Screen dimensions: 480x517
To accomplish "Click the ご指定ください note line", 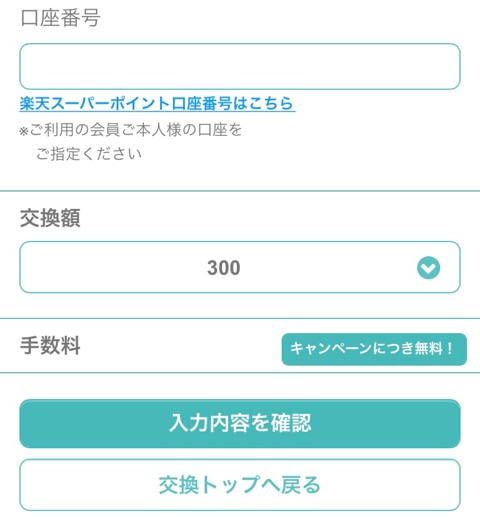I will [x=89, y=154].
